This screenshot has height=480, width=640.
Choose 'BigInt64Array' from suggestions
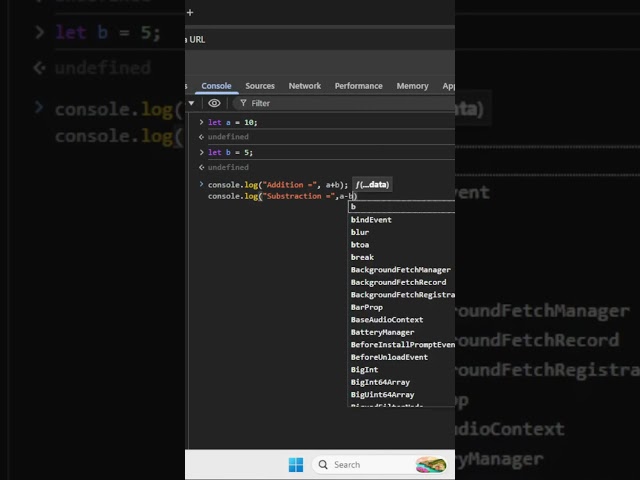(x=401, y=382)
